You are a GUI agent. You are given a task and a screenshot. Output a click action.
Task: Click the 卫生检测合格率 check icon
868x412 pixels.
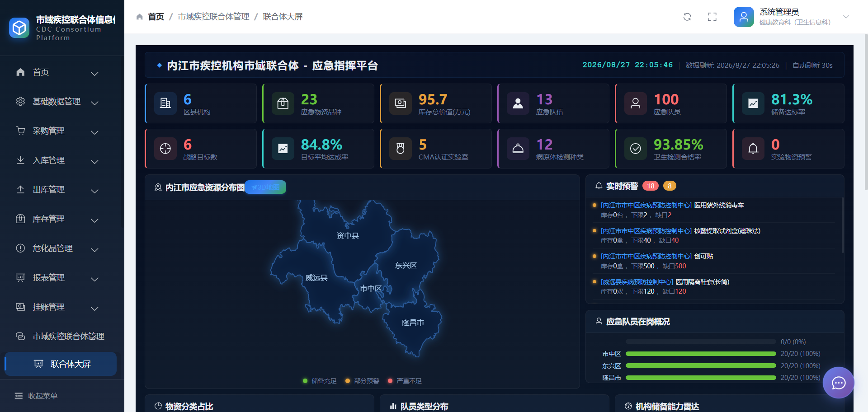tap(636, 149)
